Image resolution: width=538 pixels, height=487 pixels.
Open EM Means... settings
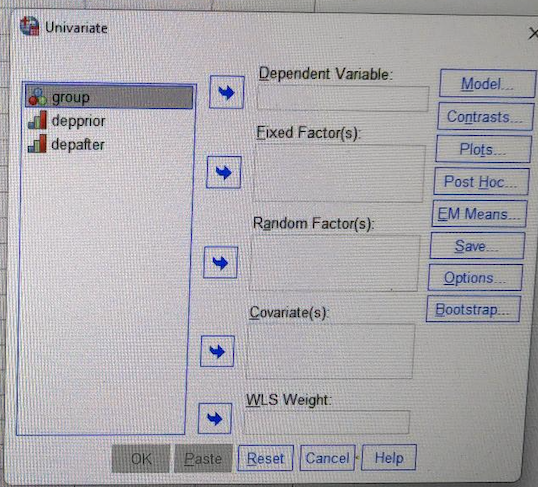[479, 214]
